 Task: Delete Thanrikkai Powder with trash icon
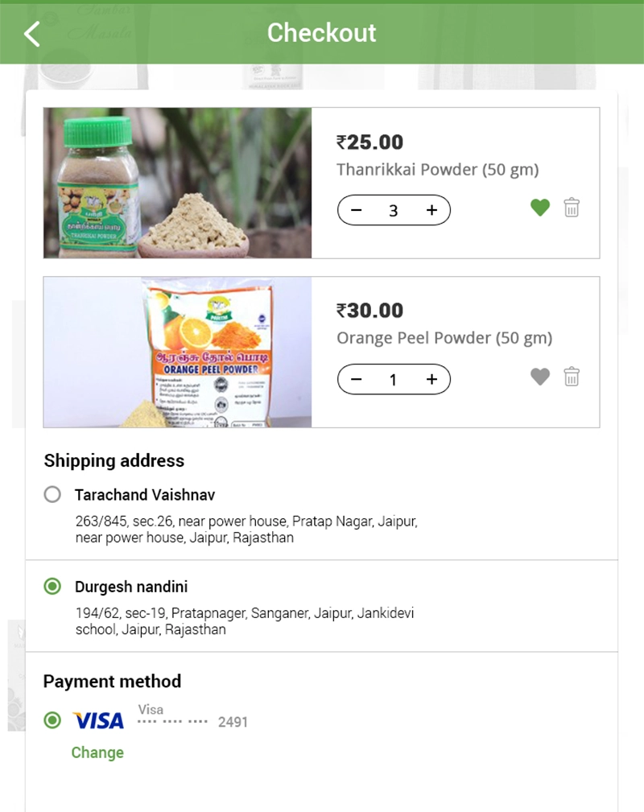pyautogui.click(x=572, y=208)
